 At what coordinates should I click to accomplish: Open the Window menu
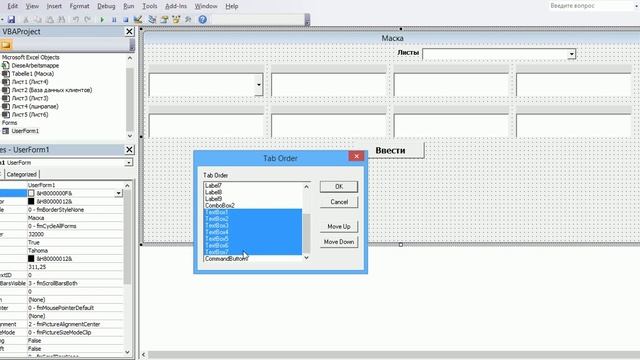(206, 6)
